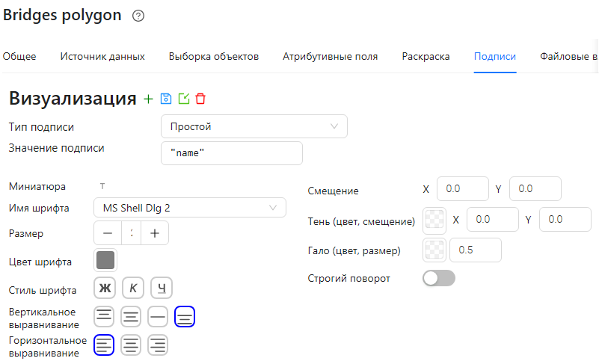Toggle bold font style Ж
The height and width of the screenshot is (364, 599).
point(105,288)
